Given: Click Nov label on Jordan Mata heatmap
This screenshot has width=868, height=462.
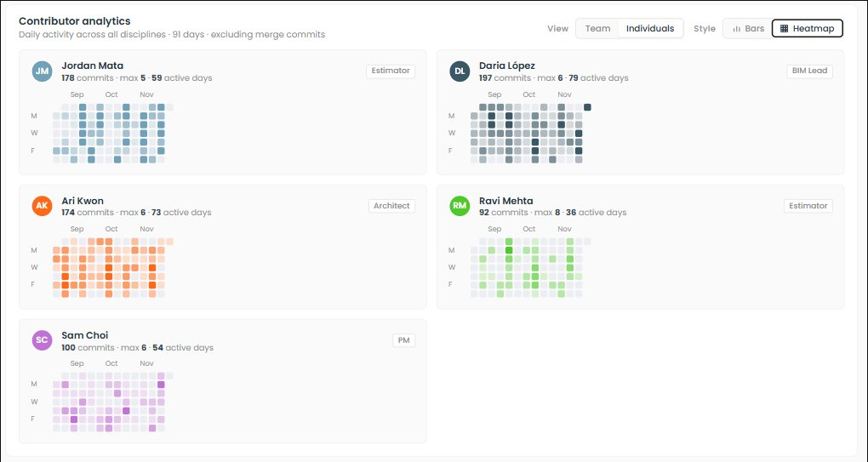Looking at the screenshot, I should pos(146,94).
